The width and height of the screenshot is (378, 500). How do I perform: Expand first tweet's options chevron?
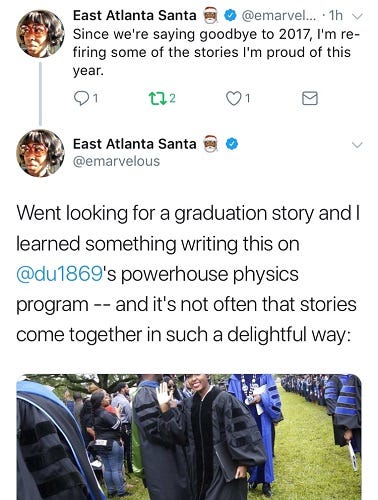click(357, 16)
